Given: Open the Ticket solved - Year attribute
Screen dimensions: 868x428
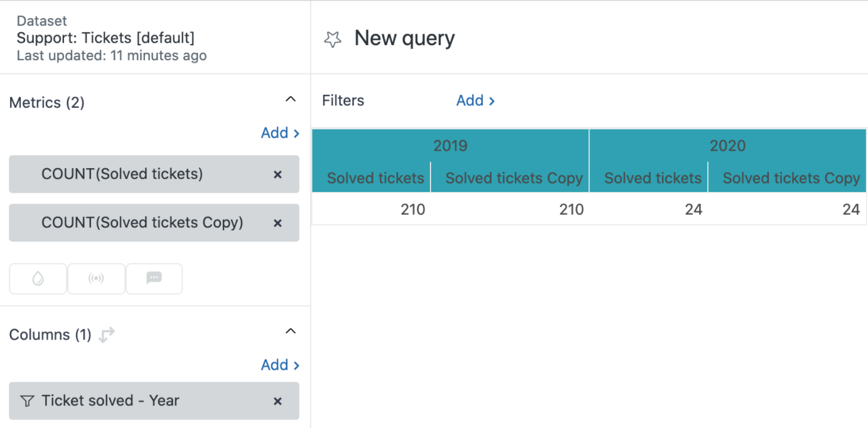Looking at the screenshot, I should (110, 401).
